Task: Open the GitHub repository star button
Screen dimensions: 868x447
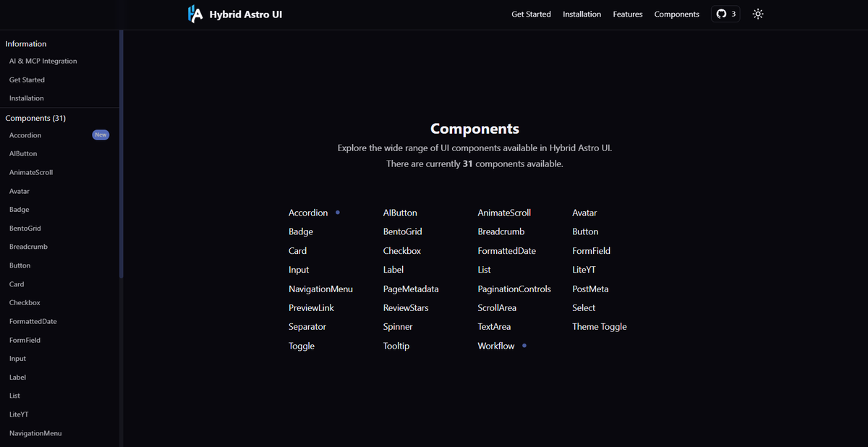Action: pyautogui.click(x=726, y=13)
